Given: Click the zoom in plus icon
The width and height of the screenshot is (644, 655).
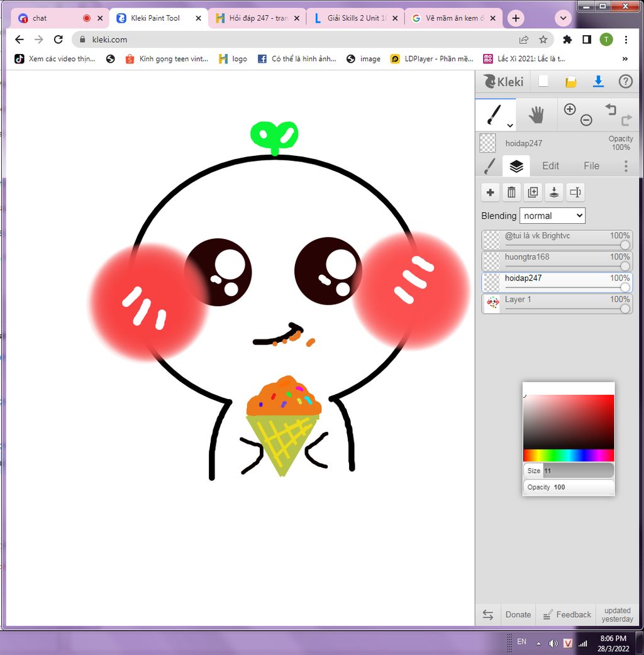Looking at the screenshot, I should [x=570, y=109].
